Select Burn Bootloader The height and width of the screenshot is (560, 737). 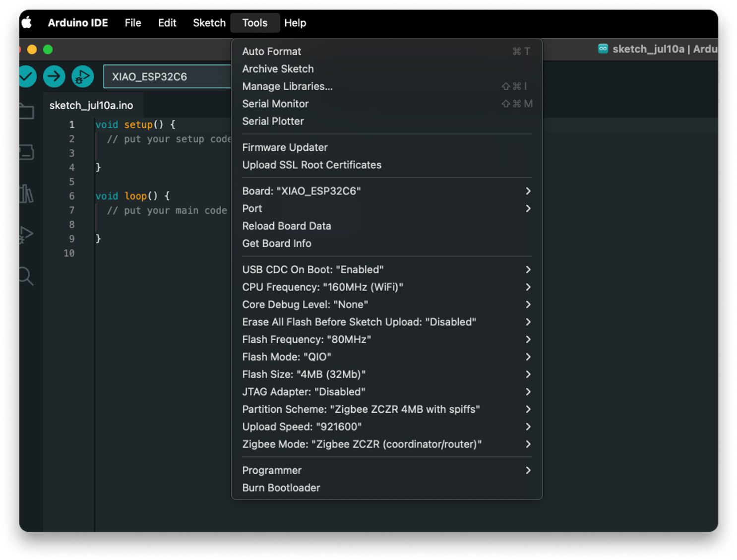tap(387, 488)
